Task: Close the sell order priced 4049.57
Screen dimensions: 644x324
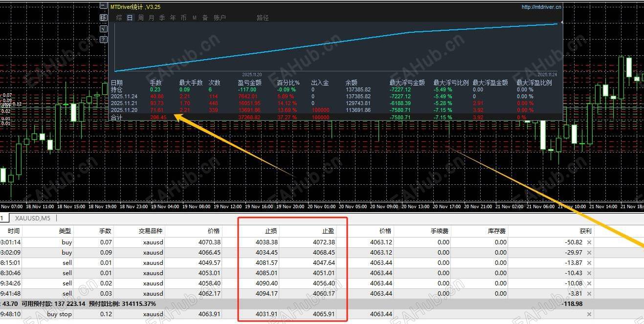Action: (x=589, y=263)
